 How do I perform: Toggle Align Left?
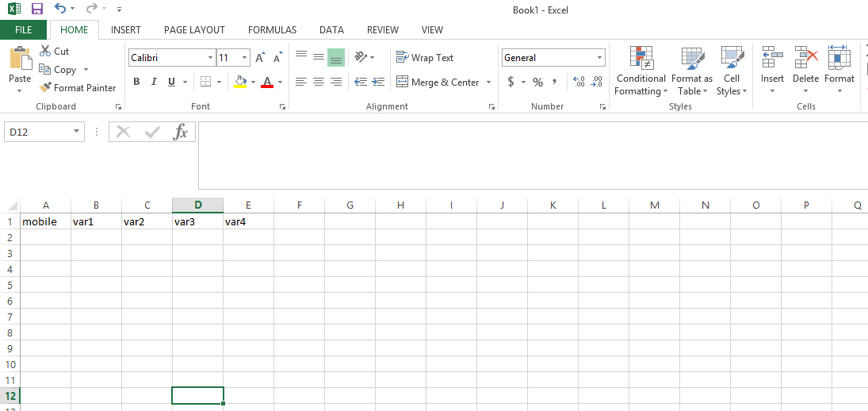pyautogui.click(x=301, y=82)
